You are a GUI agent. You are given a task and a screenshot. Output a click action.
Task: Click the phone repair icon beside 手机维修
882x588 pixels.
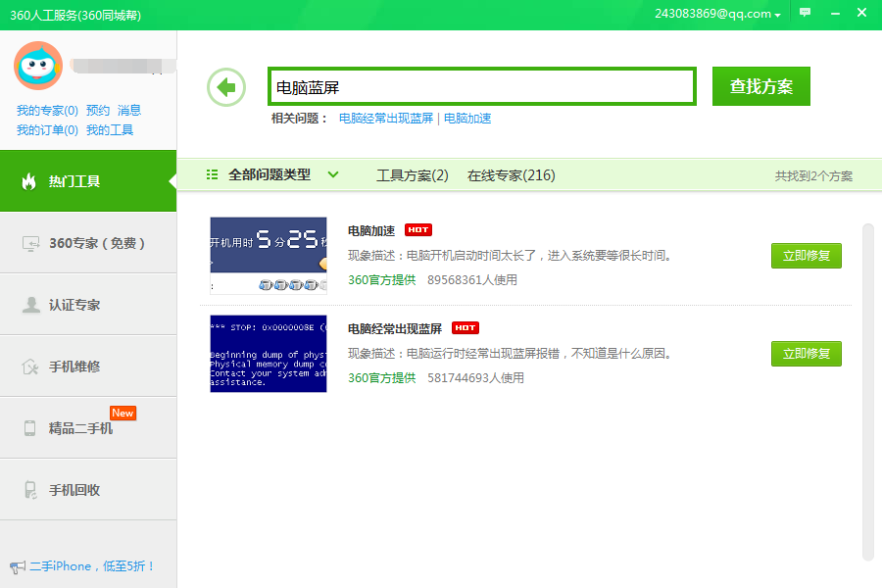[30, 367]
